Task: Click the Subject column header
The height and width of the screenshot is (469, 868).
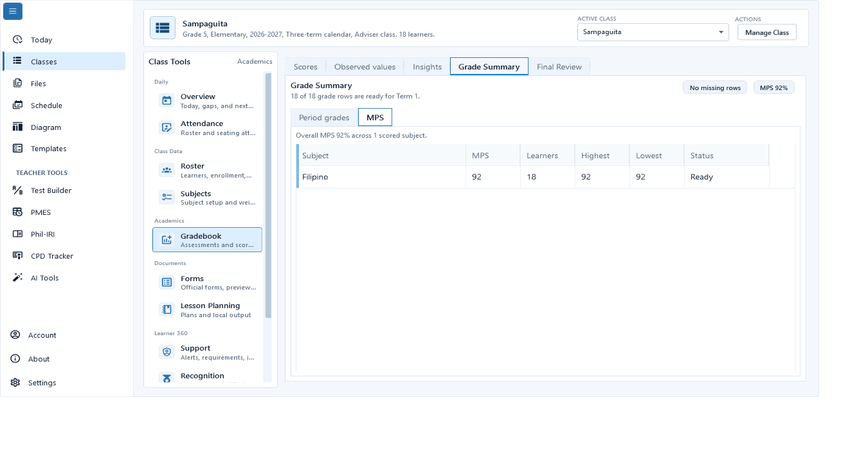Action: pos(381,155)
